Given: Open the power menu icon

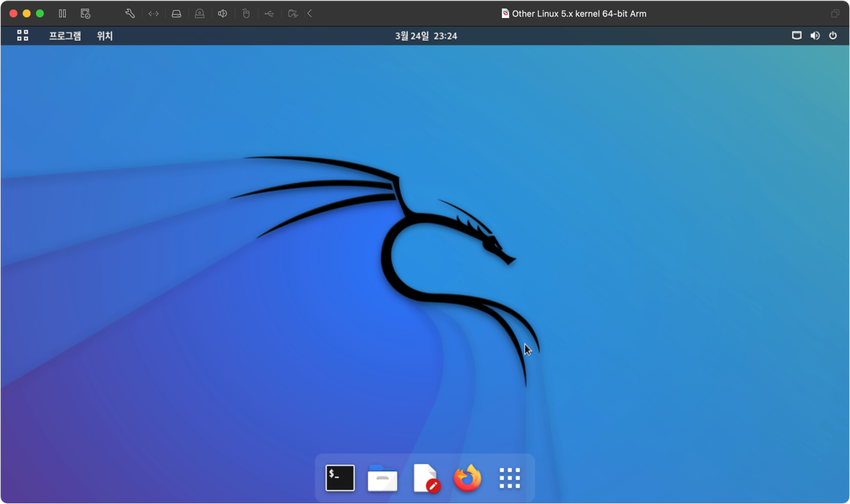Looking at the screenshot, I should [833, 36].
